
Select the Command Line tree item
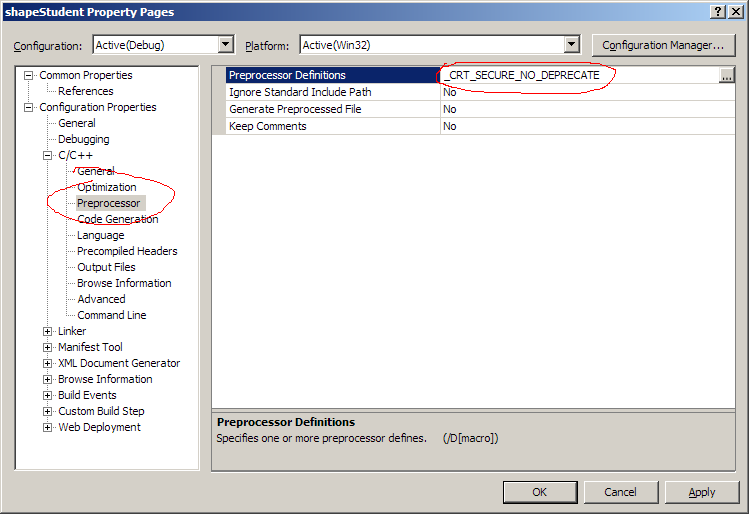pos(111,315)
